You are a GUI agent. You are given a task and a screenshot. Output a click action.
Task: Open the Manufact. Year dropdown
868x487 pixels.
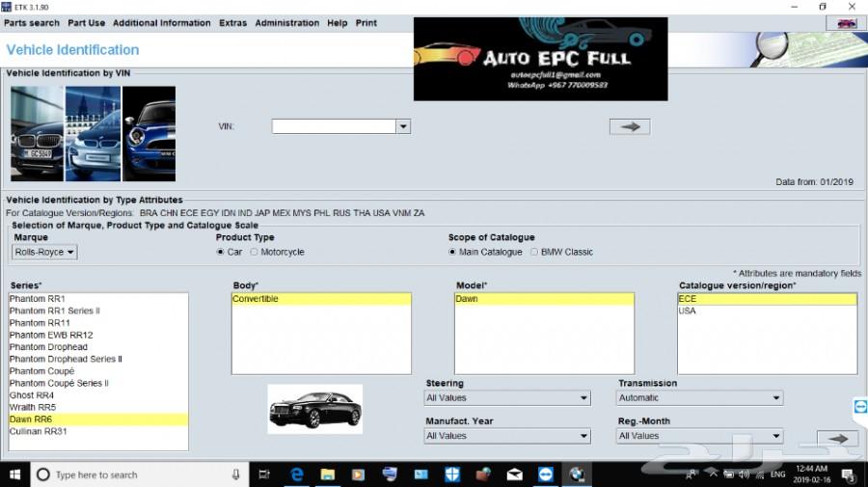(507, 436)
